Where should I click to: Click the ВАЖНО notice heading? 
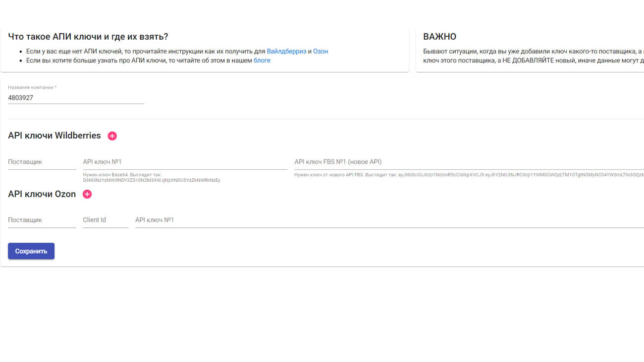click(x=439, y=37)
